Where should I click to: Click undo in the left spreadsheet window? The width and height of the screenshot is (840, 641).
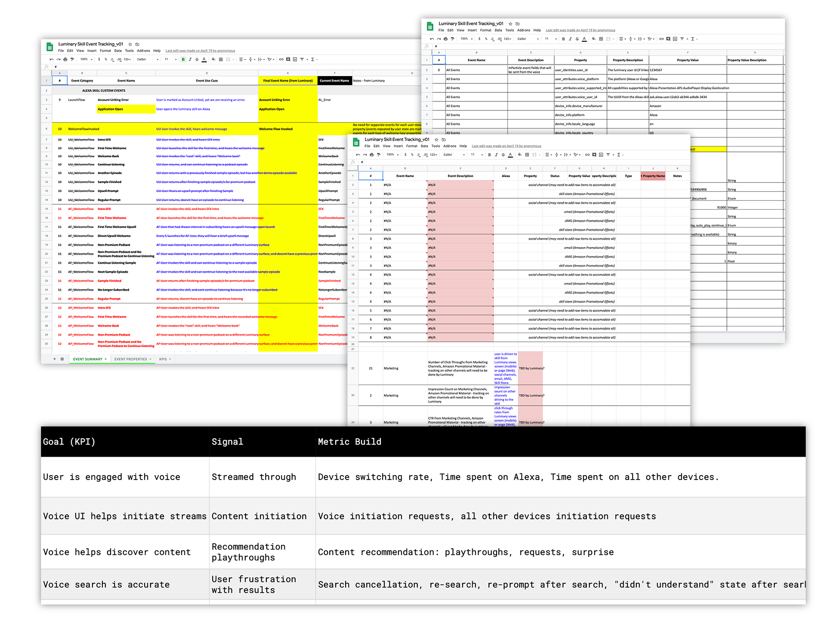(x=51, y=59)
